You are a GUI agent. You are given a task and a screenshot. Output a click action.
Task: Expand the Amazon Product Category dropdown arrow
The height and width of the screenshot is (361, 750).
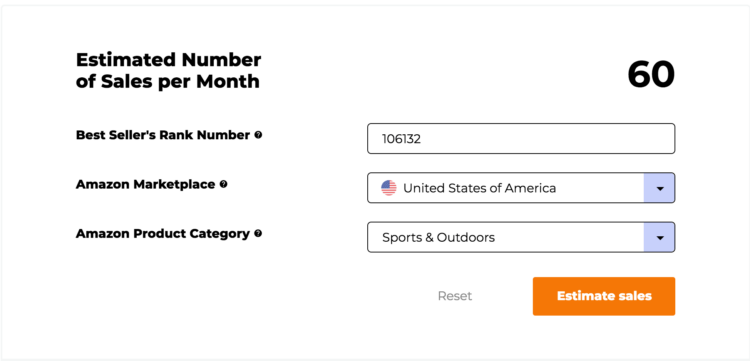[660, 237]
